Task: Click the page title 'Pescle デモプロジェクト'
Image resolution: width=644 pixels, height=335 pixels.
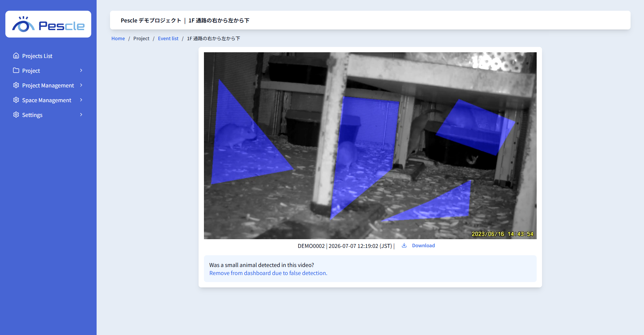Action: tap(151, 20)
